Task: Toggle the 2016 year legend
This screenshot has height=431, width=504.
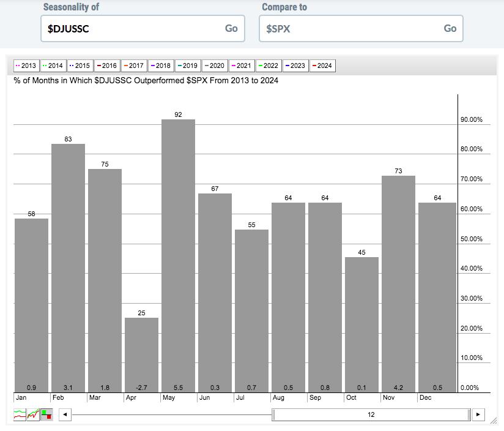Action: pos(107,66)
